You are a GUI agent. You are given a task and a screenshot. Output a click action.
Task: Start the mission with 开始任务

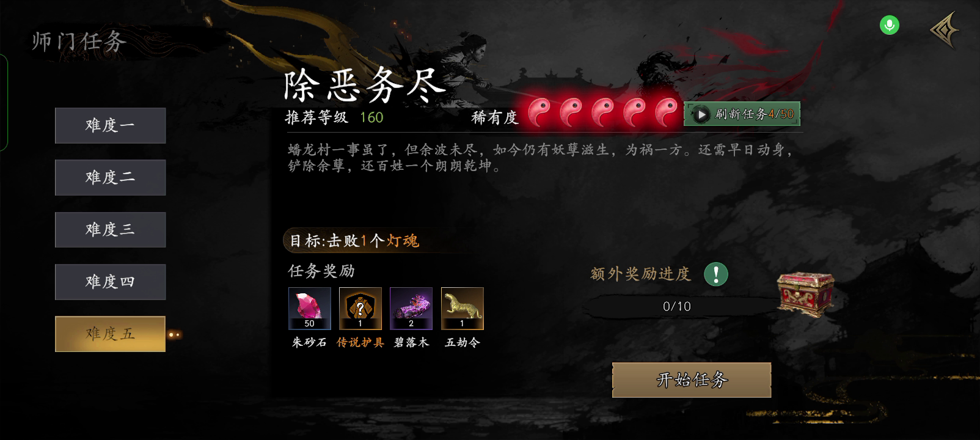692,380
